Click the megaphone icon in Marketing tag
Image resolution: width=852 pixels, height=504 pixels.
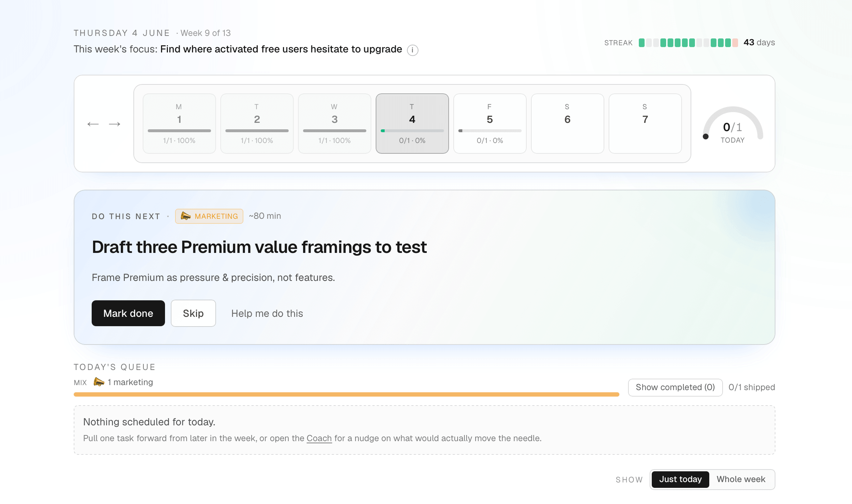click(x=185, y=216)
